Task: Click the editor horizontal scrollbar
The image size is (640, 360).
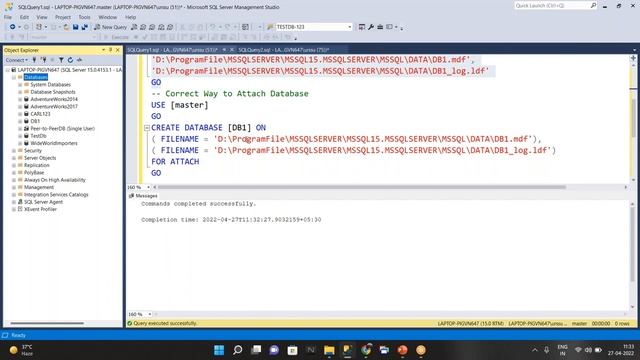Action: click(362, 187)
